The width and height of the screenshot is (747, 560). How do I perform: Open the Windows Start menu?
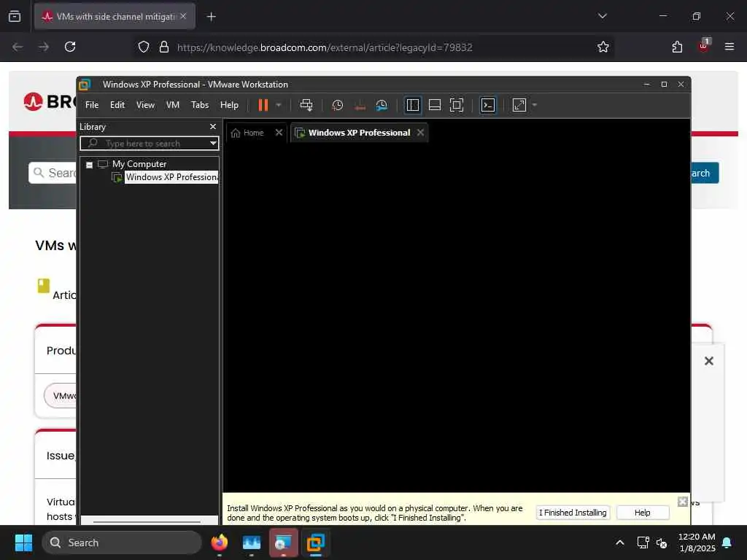(x=23, y=542)
